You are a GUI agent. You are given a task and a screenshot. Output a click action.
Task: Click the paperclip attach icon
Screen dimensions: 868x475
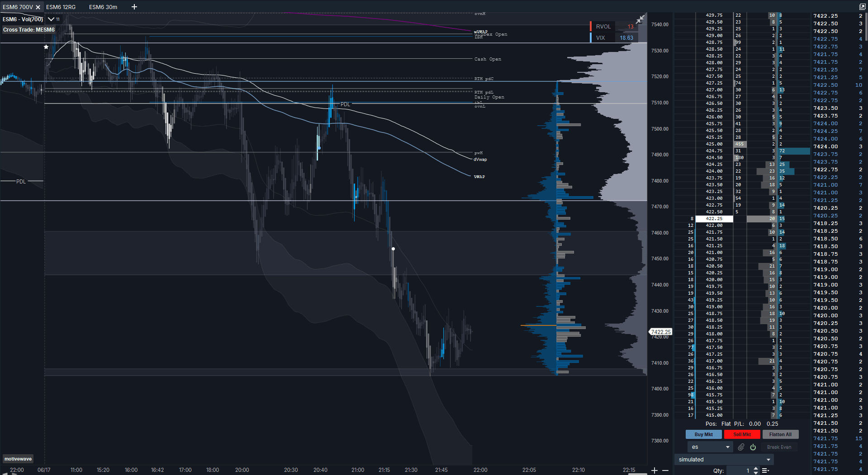(x=741, y=447)
